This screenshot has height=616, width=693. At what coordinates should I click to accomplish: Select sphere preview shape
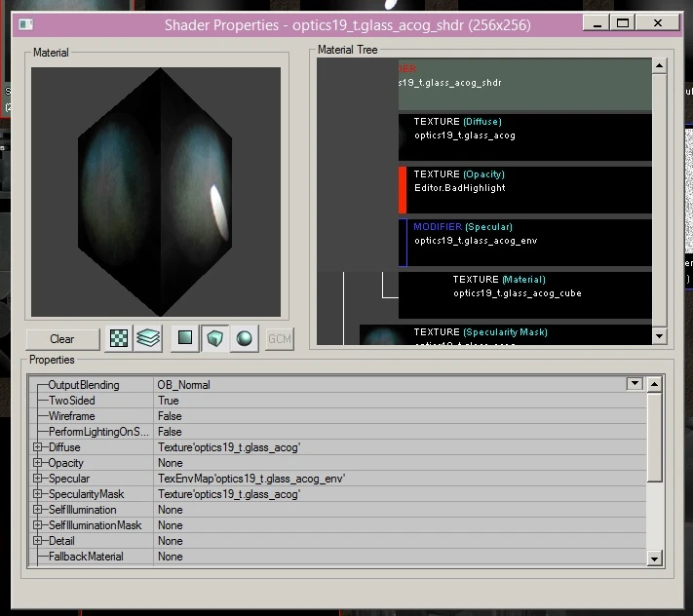click(x=244, y=338)
